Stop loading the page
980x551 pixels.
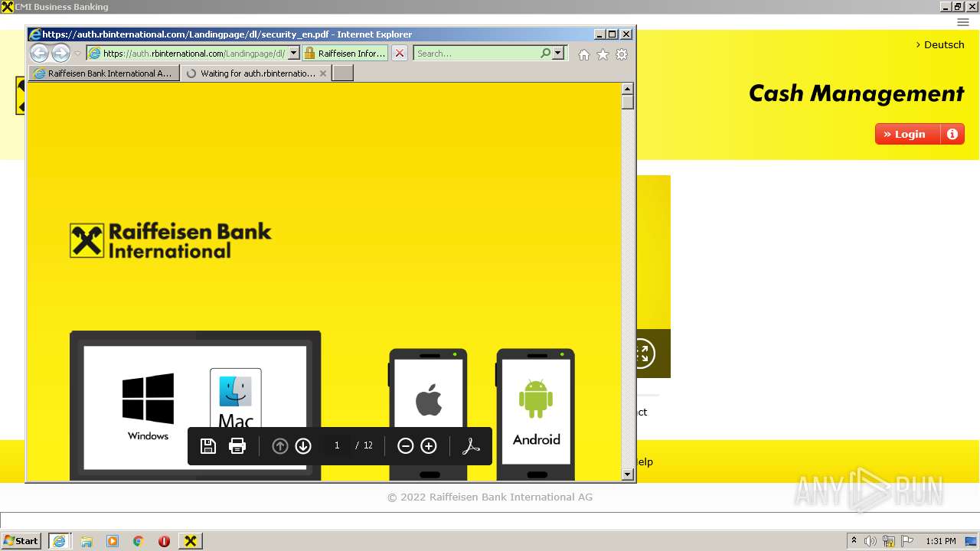pyautogui.click(x=400, y=54)
